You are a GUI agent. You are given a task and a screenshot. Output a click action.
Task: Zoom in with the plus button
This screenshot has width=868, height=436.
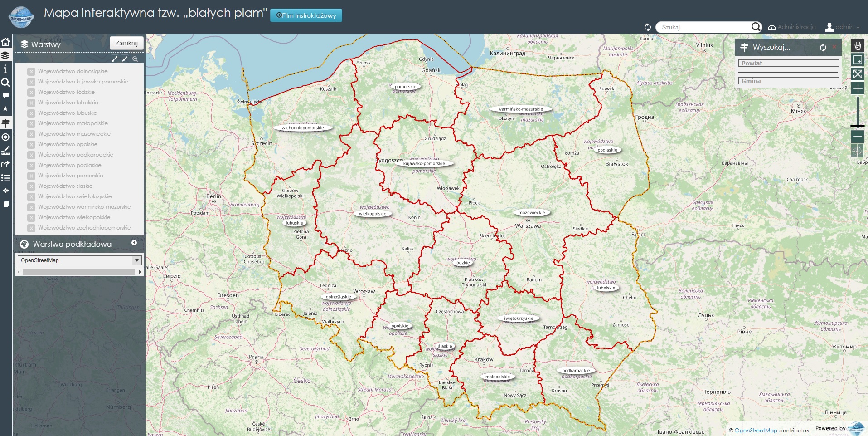(x=858, y=88)
